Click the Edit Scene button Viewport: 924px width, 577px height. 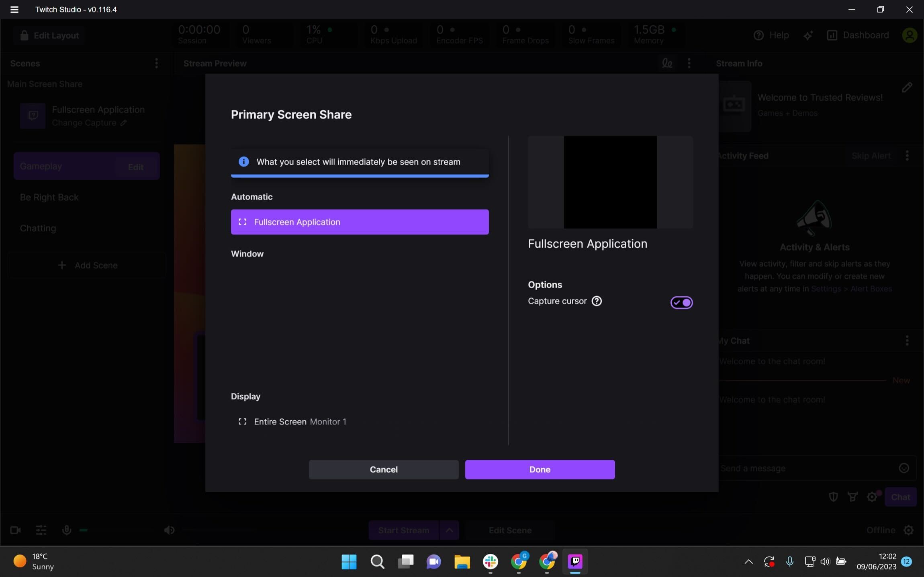(x=510, y=530)
